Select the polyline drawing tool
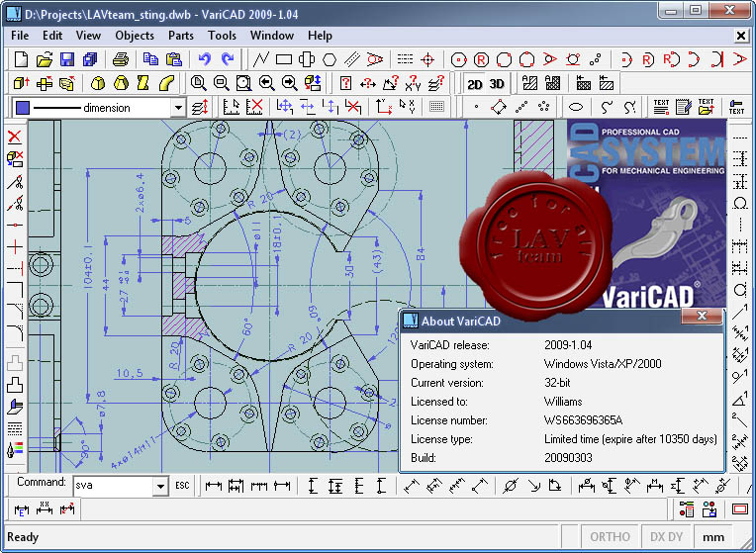756x553 pixels. click(261, 59)
